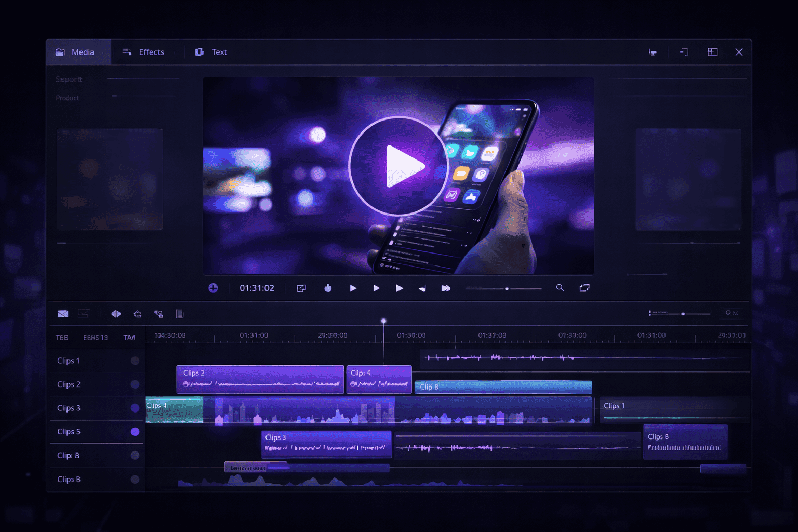
Task: Open the document notes icon on timeline toolbar
Action: 180,314
